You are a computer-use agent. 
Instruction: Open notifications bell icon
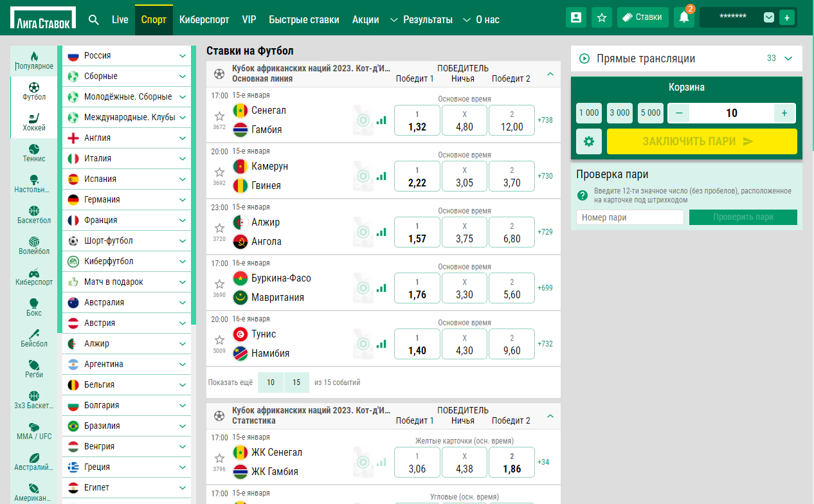(683, 17)
